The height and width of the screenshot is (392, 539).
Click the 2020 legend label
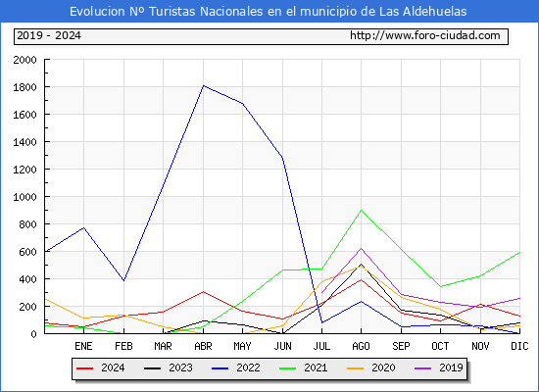(x=383, y=367)
